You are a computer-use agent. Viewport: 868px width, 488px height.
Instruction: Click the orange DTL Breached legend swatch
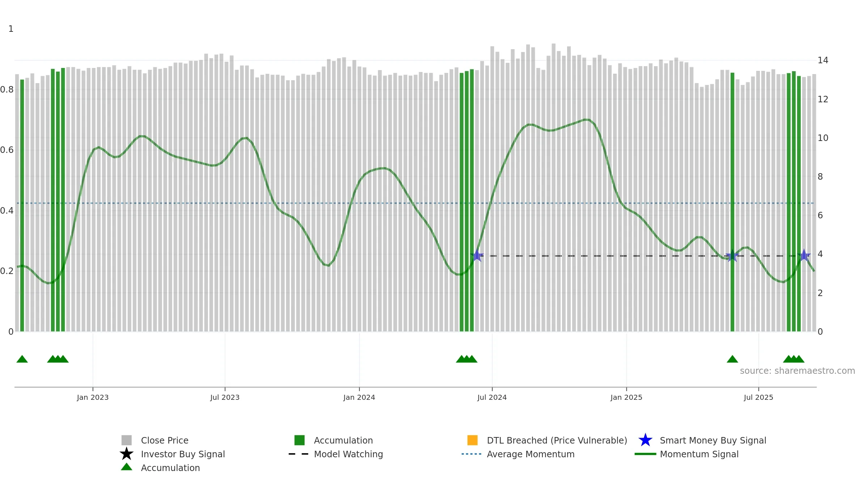point(472,440)
